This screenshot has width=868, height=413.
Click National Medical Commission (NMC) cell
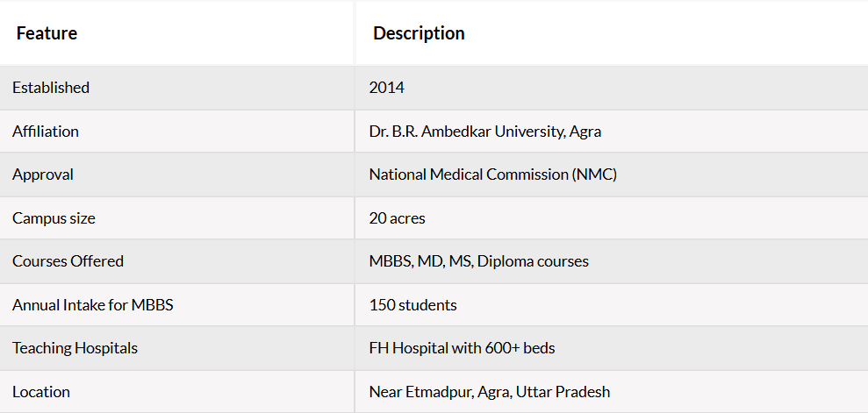492,174
